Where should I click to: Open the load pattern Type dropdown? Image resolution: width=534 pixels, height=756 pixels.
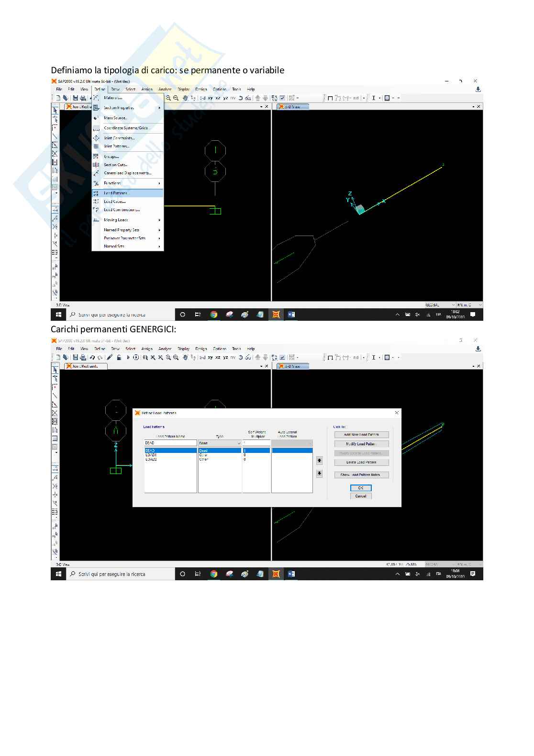point(238,443)
